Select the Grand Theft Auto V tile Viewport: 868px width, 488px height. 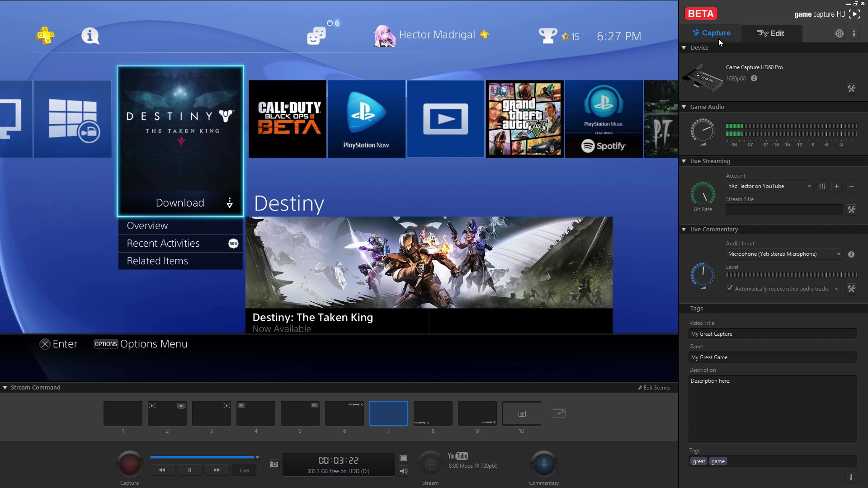click(524, 119)
